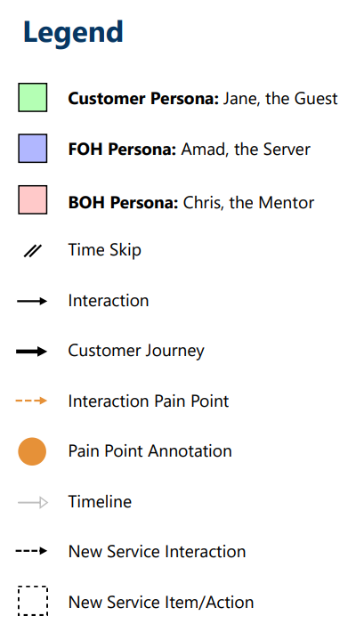Click the bold Customer Journey arrow icon
Image resolution: width=364 pixels, height=632 pixels.
point(31,352)
